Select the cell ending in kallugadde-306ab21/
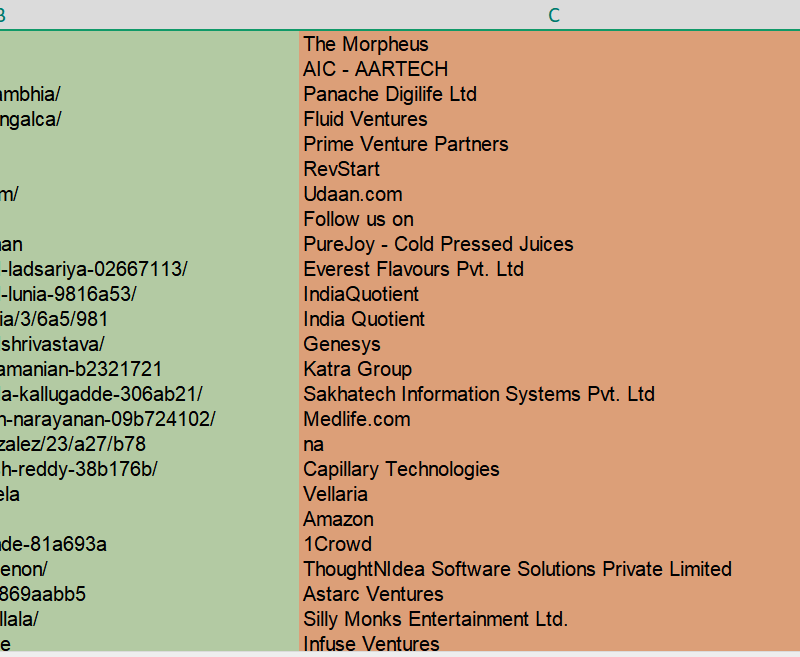Image resolution: width=800 pixels, height=657 pixels. pos(149,394)
